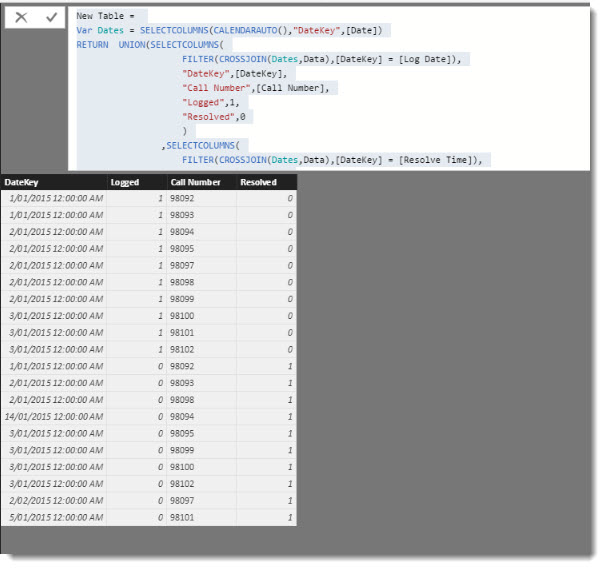The image size is (604, 568).
Task: Select Call Number cell 98101 with Logged 1
Action: pyautogui.click(x=201, y=333)
